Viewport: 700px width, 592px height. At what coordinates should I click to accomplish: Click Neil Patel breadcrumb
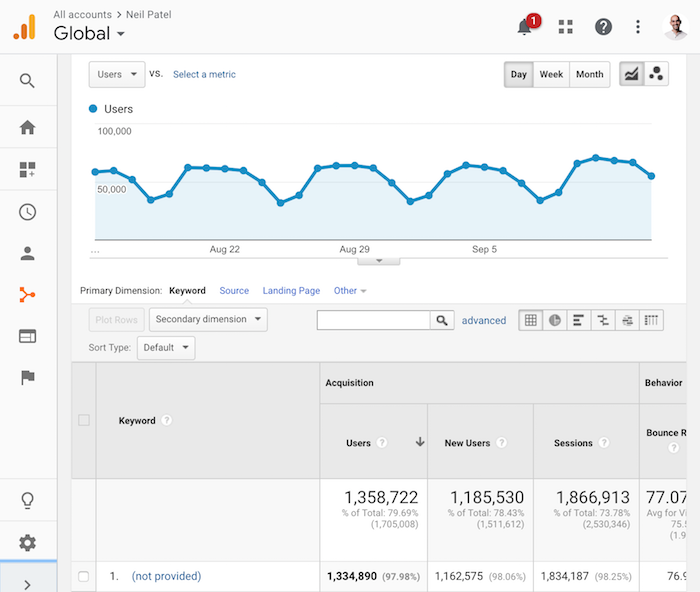coord(149,14)
